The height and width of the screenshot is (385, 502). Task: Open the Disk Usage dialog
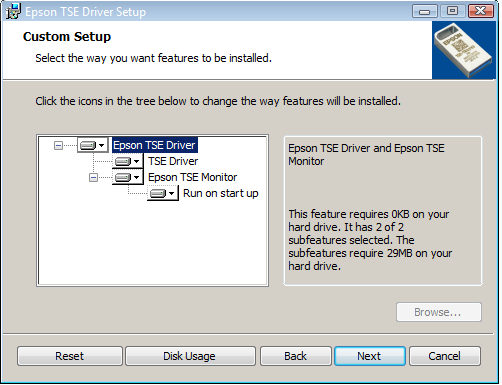point(190,356)
